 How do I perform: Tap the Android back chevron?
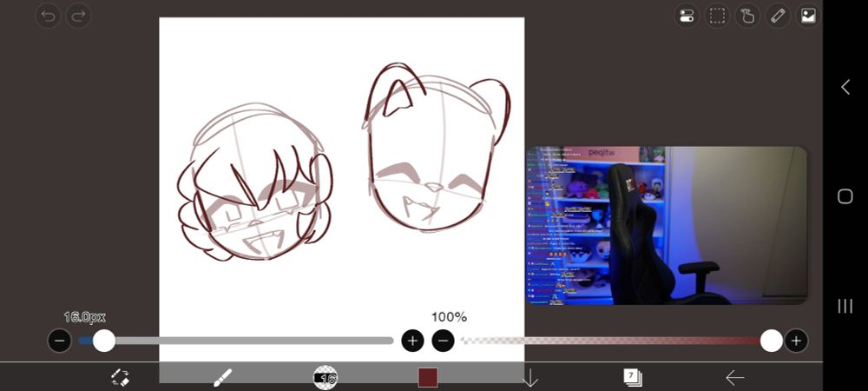(845, 87)
